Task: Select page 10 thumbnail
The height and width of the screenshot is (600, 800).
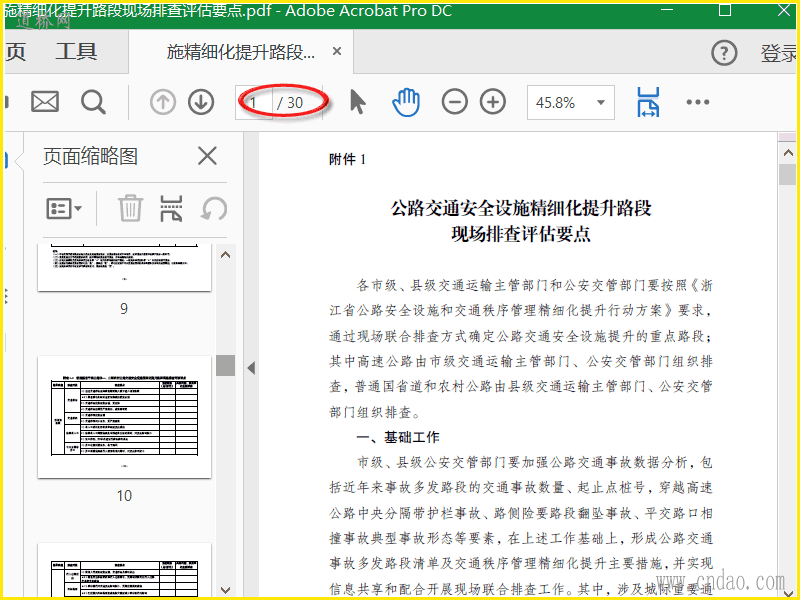Action: (124, 417)
